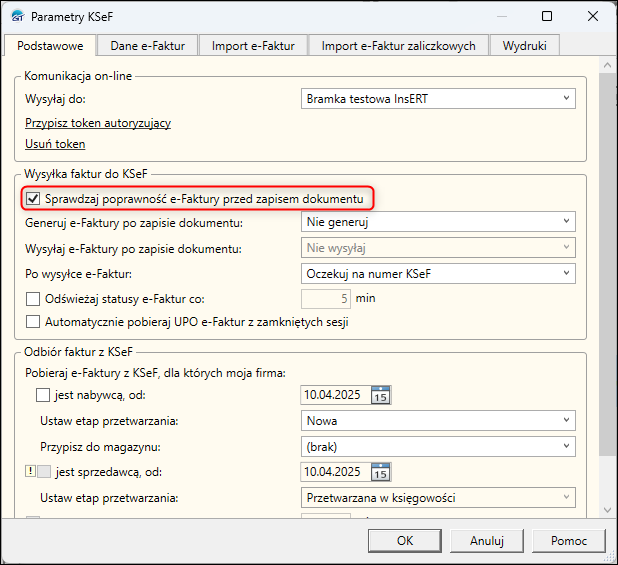Uncheck 'Sprawdzaj poprawność e-Faktury przed zapisem'

(34, 199)
